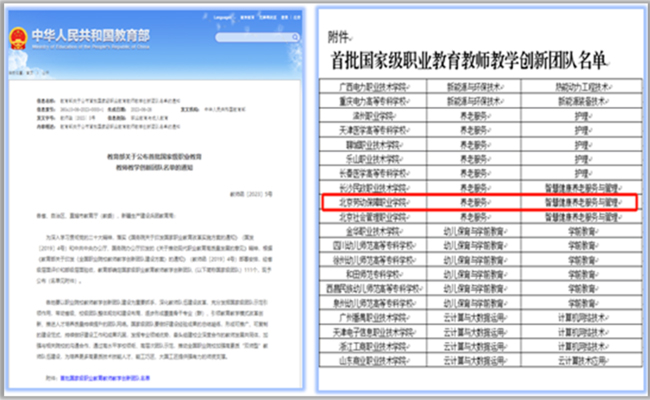Select the cell 徐州幼儿师范高等专科学校

[x=373, y=260]
